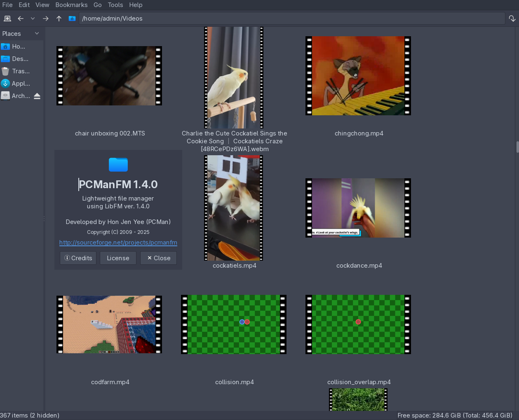Select the collision.mp4 video thumbnail
This screenshot has width=519, height=420.
[x=234, y=324]
